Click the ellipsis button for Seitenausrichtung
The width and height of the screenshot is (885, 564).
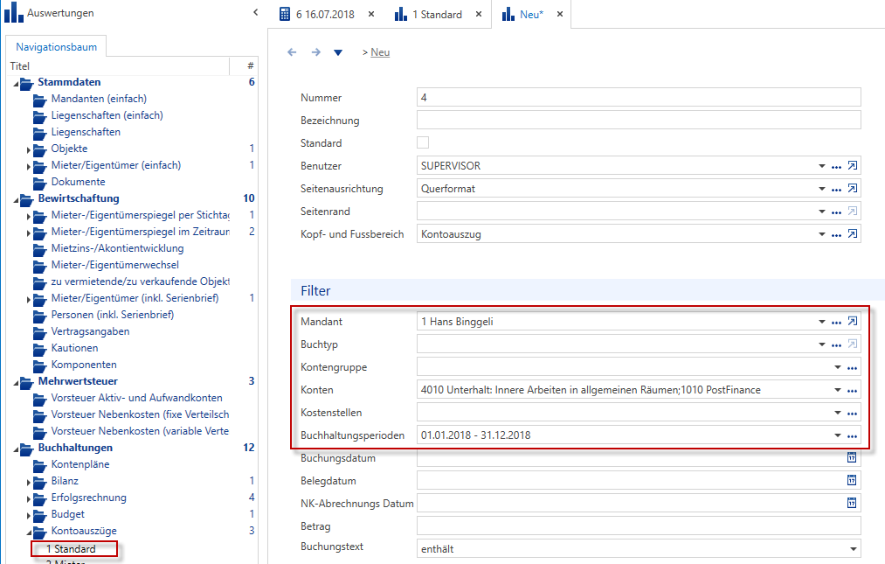tap(836, 190)
